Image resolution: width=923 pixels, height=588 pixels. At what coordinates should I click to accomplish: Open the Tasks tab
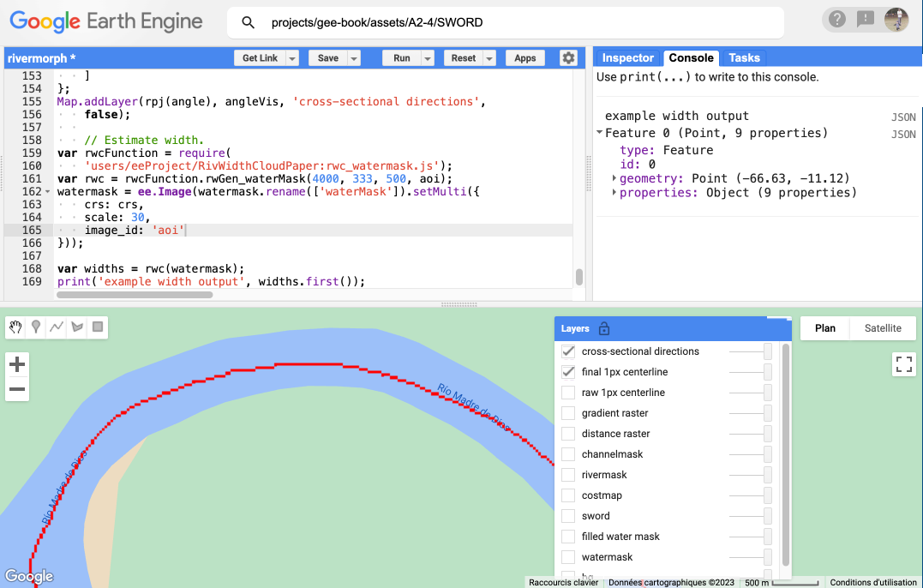744,57
